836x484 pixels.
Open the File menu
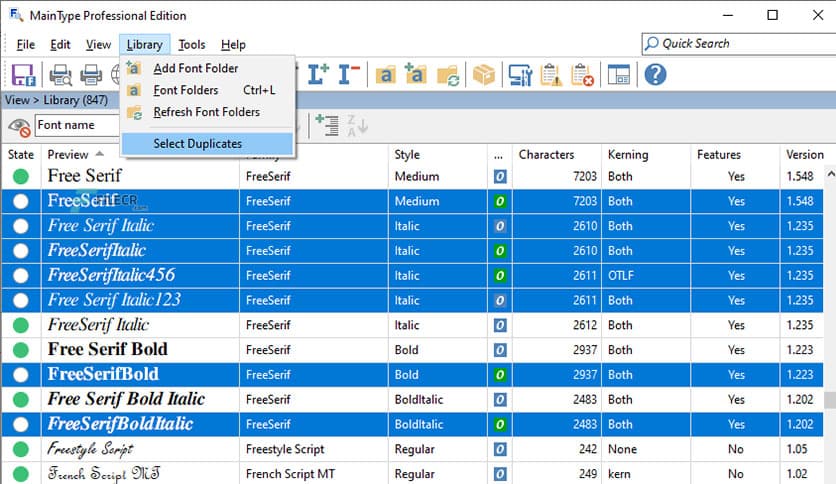click(26, 45)
